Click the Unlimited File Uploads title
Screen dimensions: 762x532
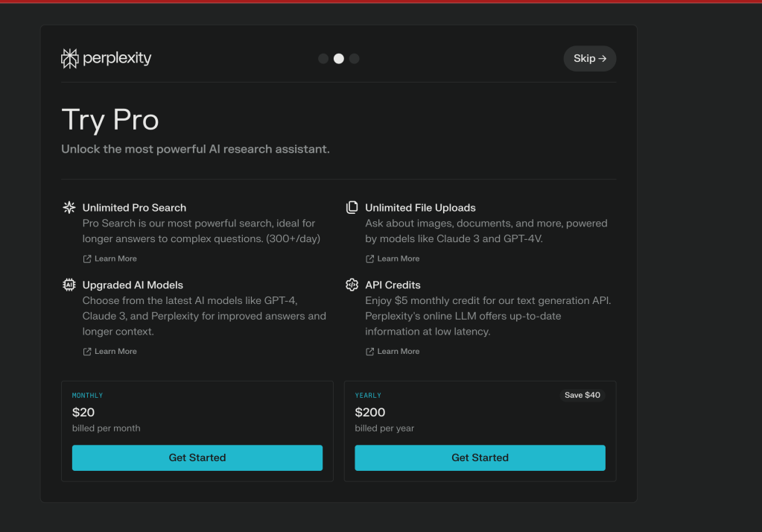[x=420, y=208]
